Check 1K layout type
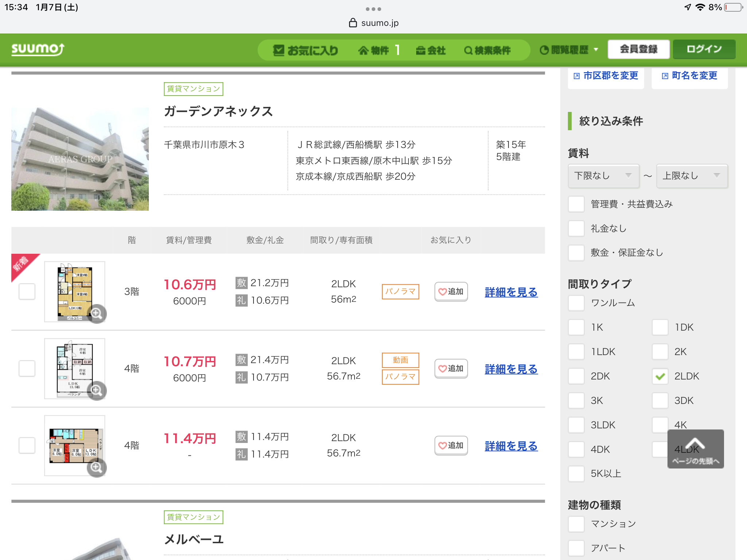The image size is (747, 560). 576,327
